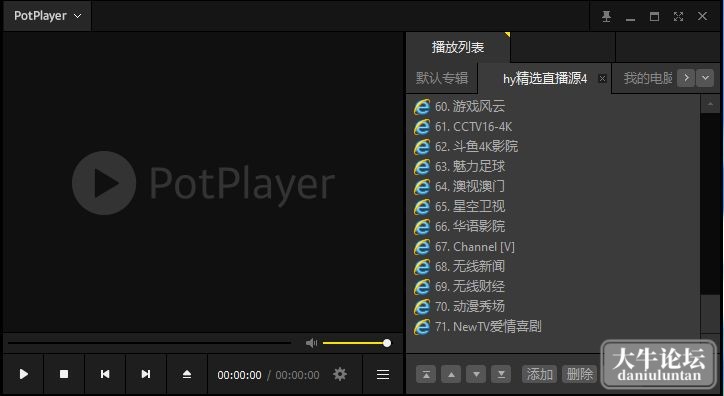Select the 67. Channel [V] entry

pos(474,247)
